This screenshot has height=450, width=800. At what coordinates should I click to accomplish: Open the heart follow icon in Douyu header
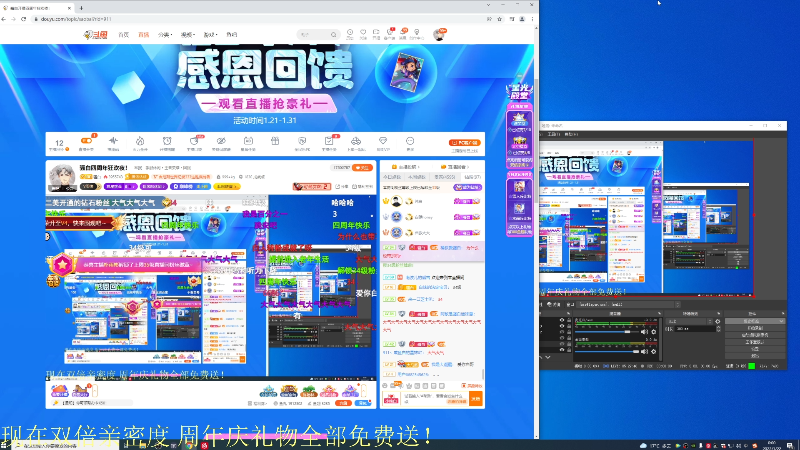(x=363, y=34)
